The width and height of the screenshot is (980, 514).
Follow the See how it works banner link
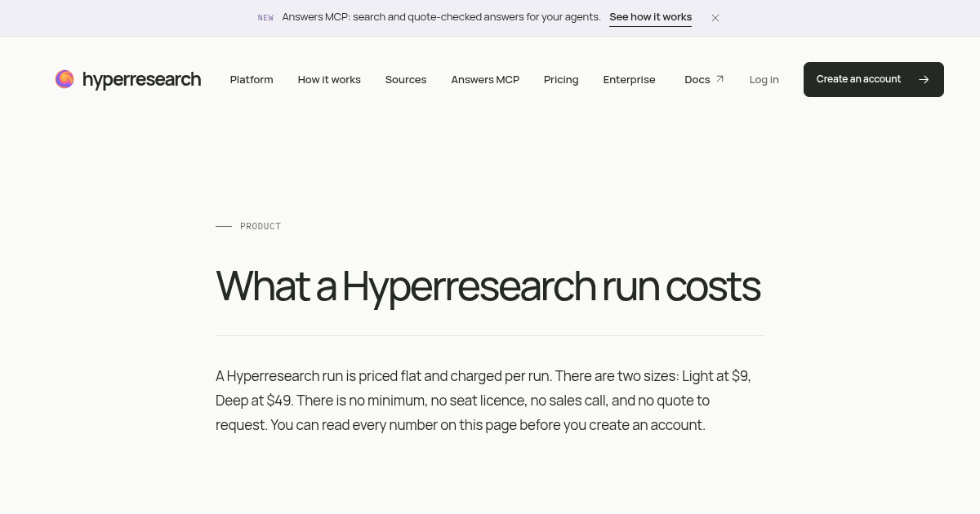click(650, 17)
